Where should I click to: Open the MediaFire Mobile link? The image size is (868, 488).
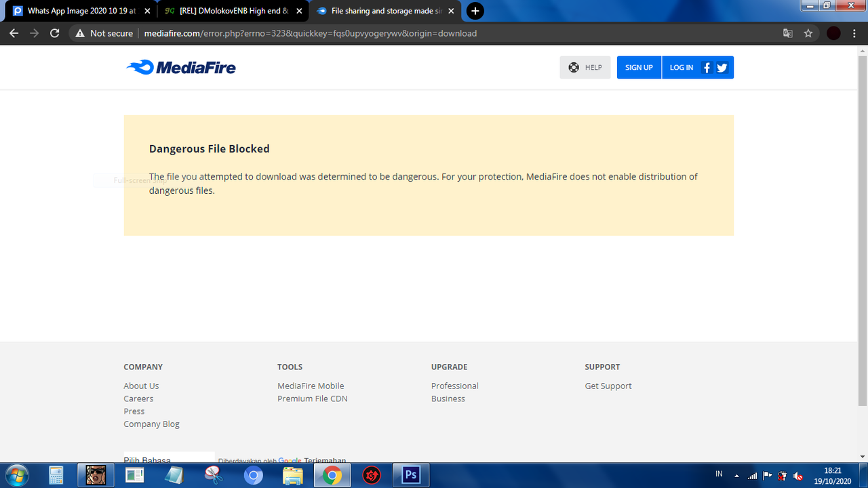[311, 386]
